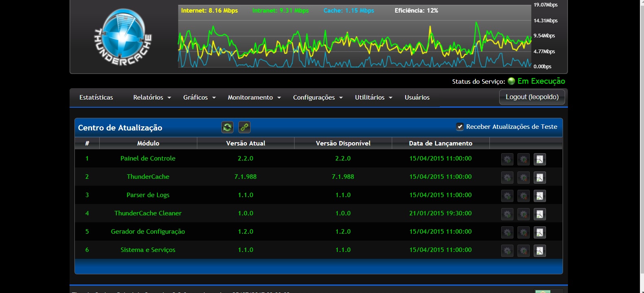Viewport: 644px width, 293px height.
Task: Click the first gear icon for Parser de Logs
Action: coord(507,196)
